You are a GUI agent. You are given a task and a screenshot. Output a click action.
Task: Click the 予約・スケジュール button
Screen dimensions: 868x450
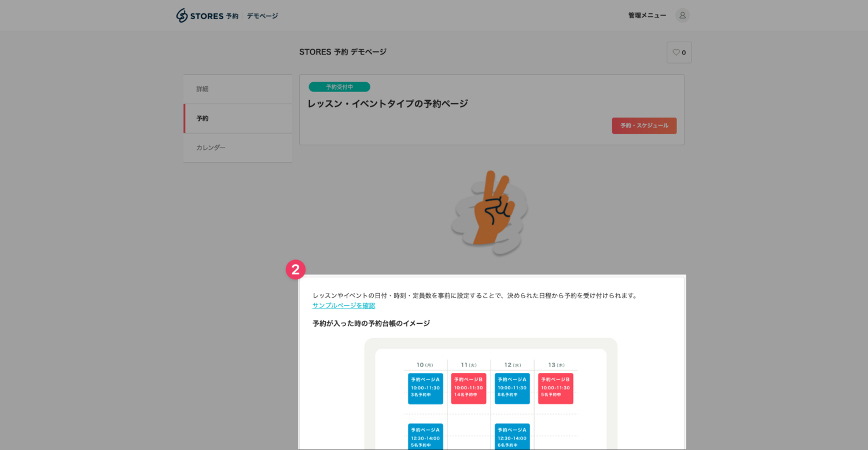click(644, 126)
